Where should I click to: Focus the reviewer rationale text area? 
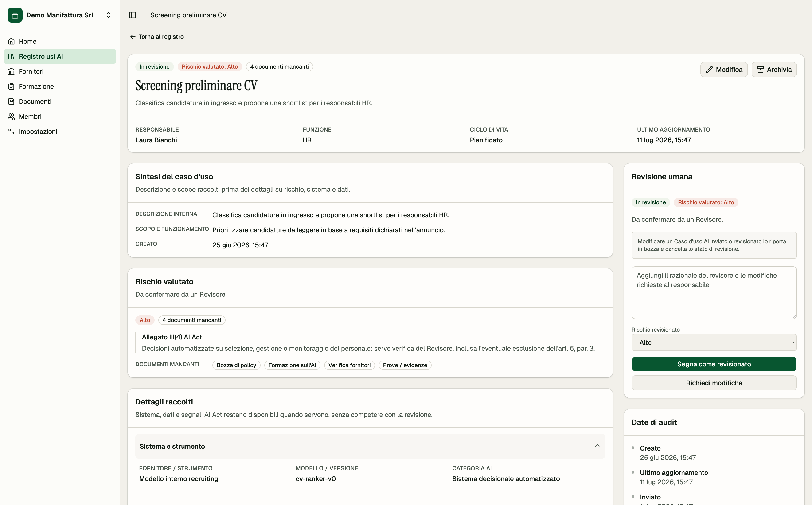(714, 293)
